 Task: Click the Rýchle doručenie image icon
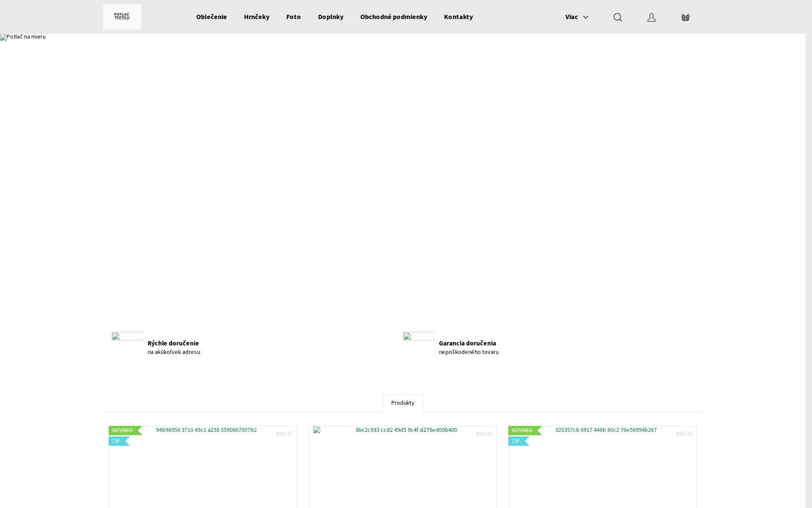click(x=127, y=337)
